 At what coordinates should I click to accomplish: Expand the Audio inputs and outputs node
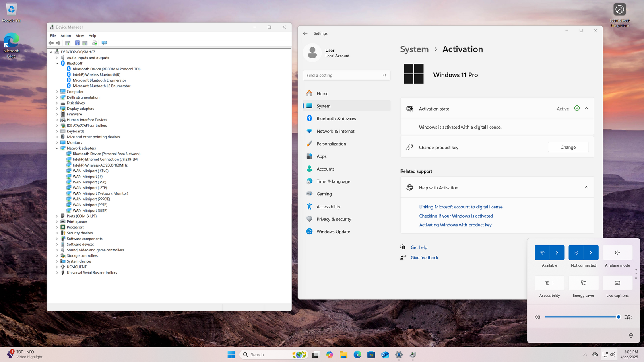point(57,58)
